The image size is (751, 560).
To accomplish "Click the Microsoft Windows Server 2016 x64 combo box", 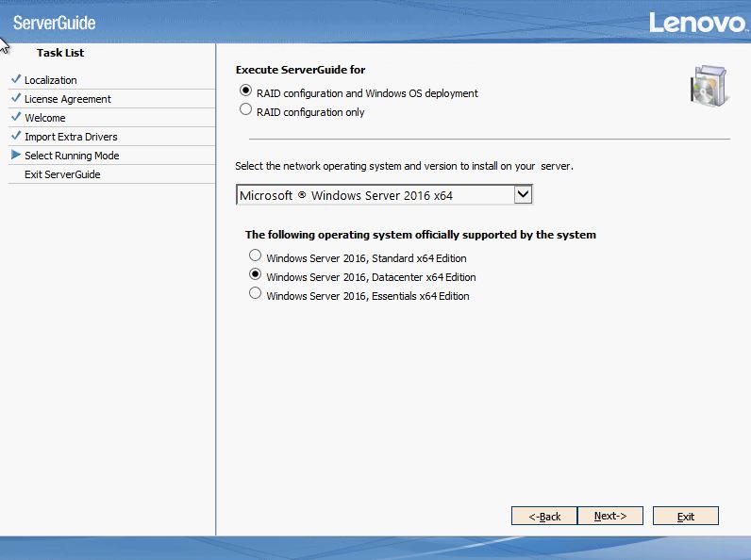I will click(x=384, y=195).
